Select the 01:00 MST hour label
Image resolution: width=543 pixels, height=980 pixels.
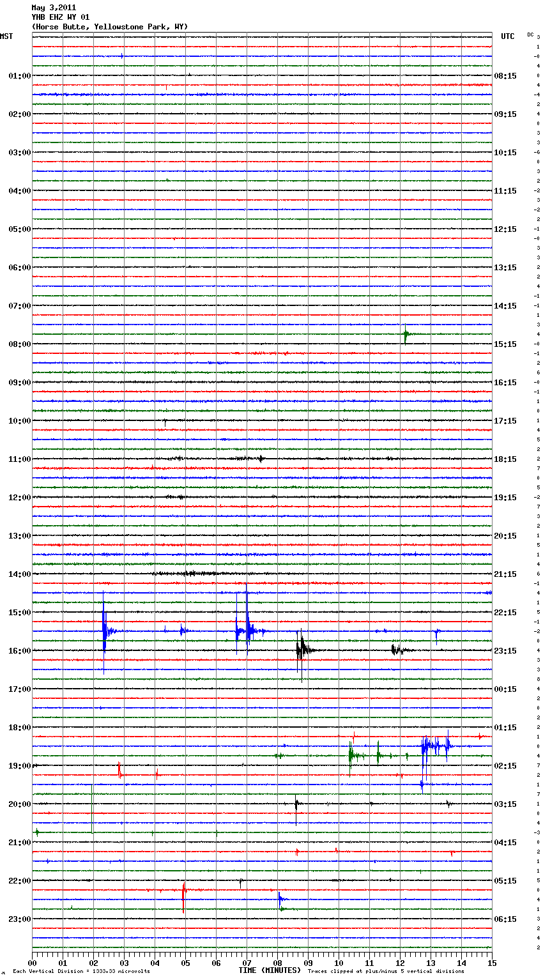19,76
